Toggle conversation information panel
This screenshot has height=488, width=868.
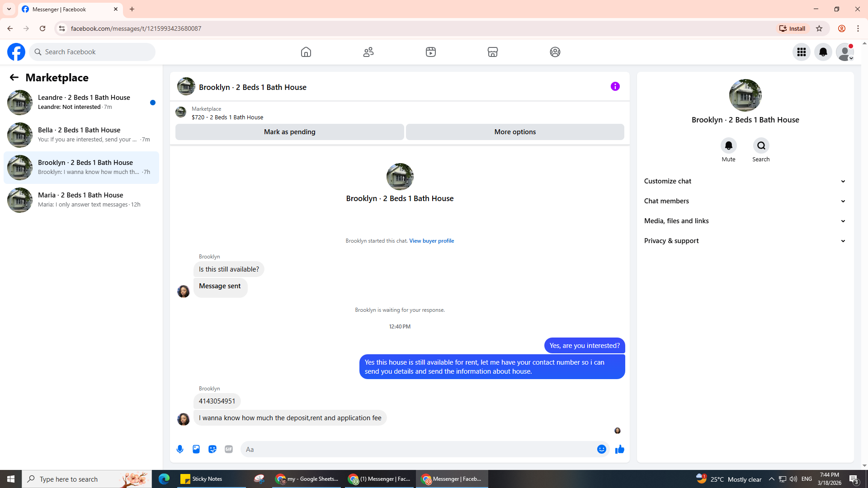pyautogui.click(x=615, y=86)
